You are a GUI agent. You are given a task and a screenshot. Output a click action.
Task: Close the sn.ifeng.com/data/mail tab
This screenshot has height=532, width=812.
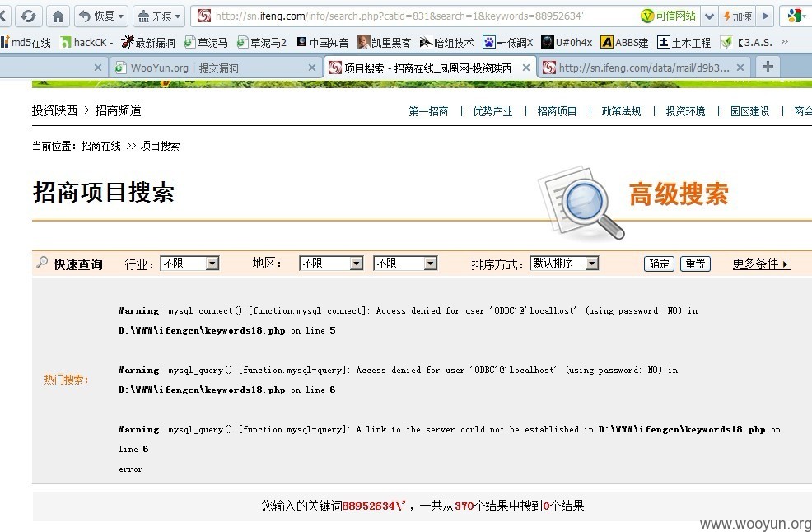(740, 68)
